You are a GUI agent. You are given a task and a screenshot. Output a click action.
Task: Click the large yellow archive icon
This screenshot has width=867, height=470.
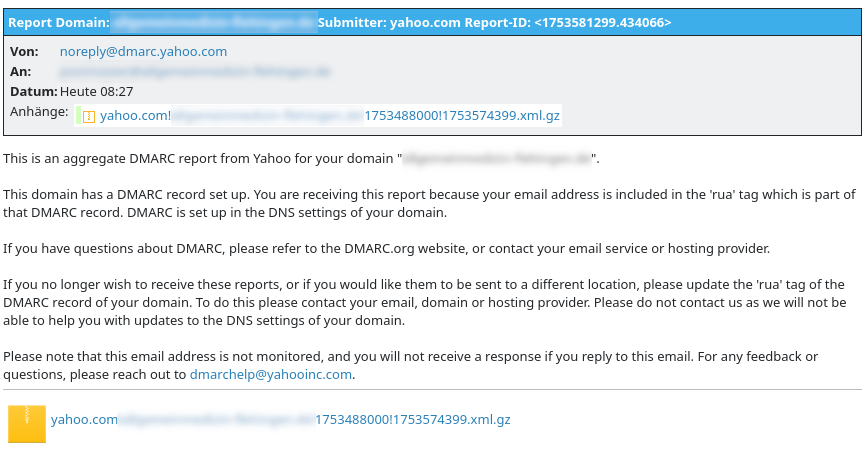pyautogui.click(x=27, y=424)
